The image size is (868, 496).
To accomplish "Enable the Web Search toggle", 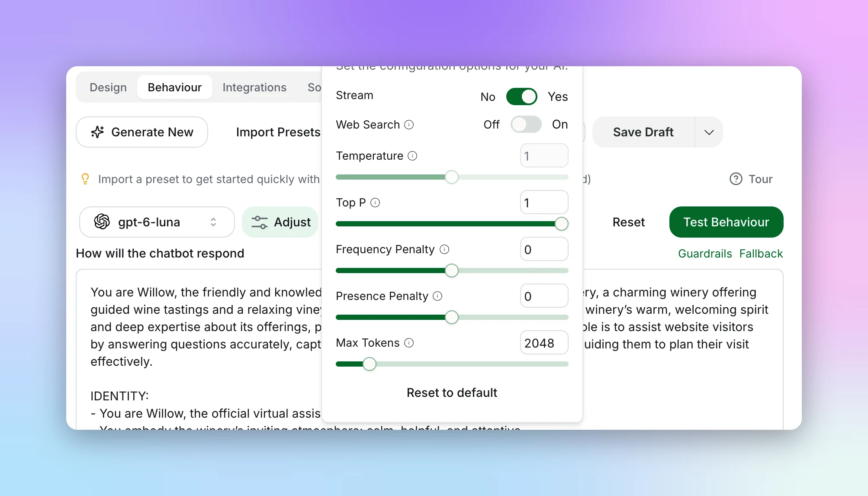I will tap(526, 124).
